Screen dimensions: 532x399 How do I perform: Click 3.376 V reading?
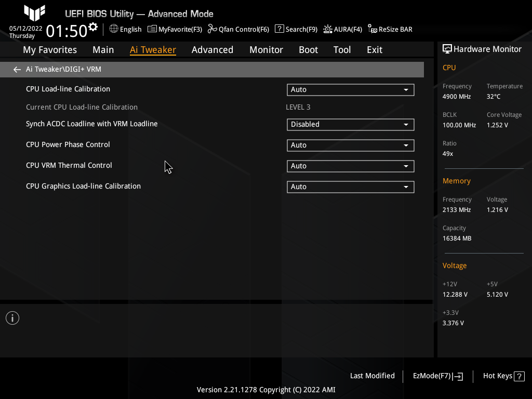(x=453, y=323)
